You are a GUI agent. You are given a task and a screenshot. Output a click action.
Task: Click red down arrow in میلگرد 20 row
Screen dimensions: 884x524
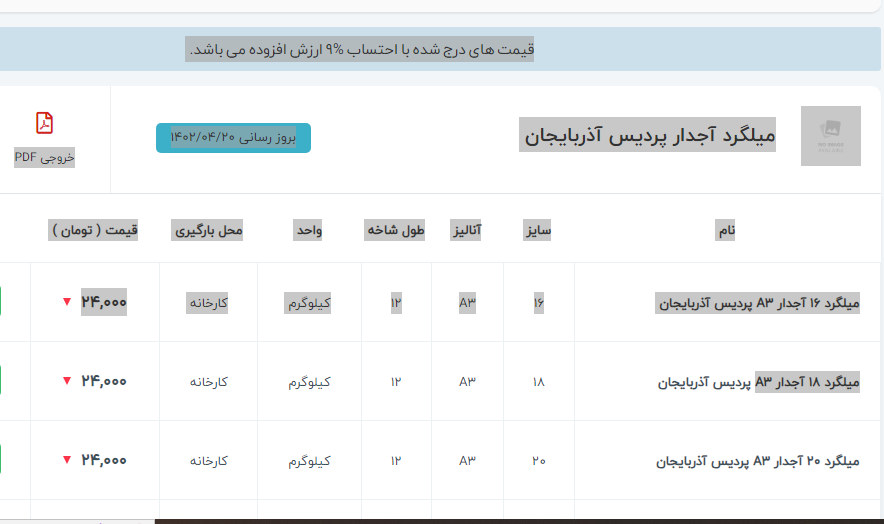(67, 460)
